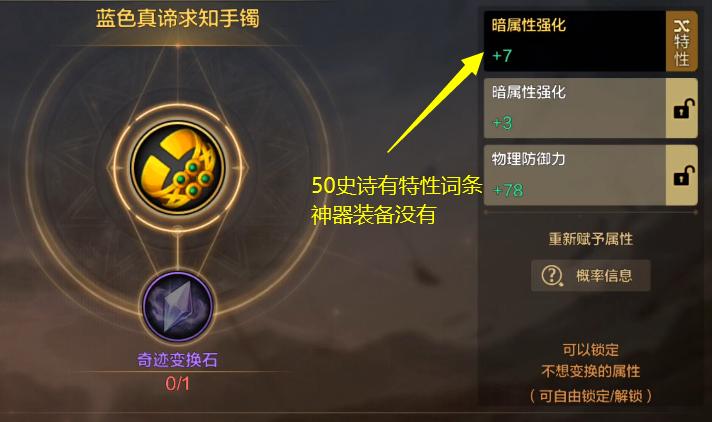
Task: Click the +7 value in trait row
Action: pos(502,56)
